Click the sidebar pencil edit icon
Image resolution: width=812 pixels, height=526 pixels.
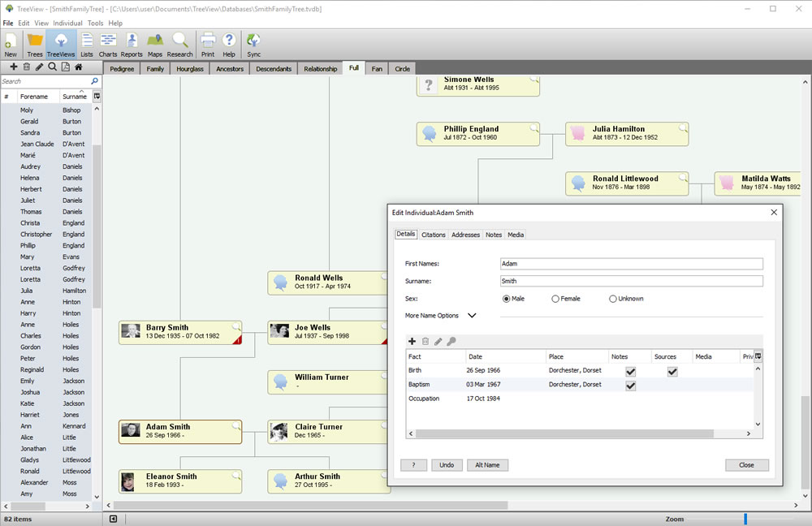pos(39,67)
